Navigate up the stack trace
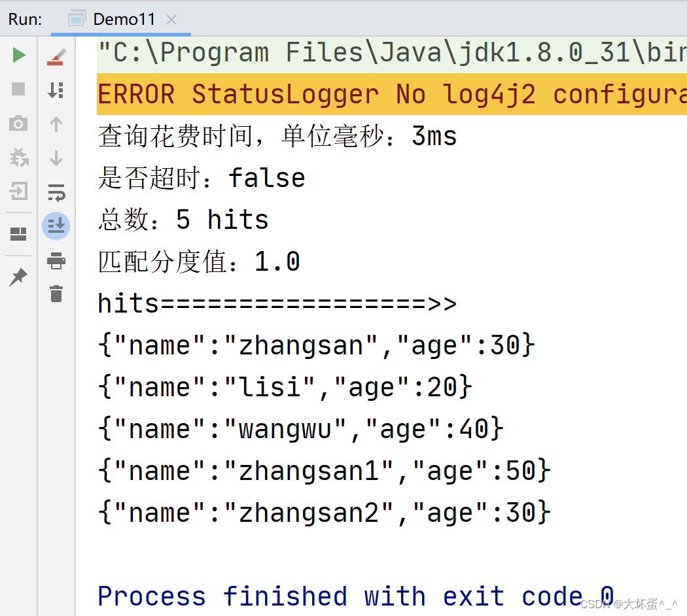 point(56,123)
